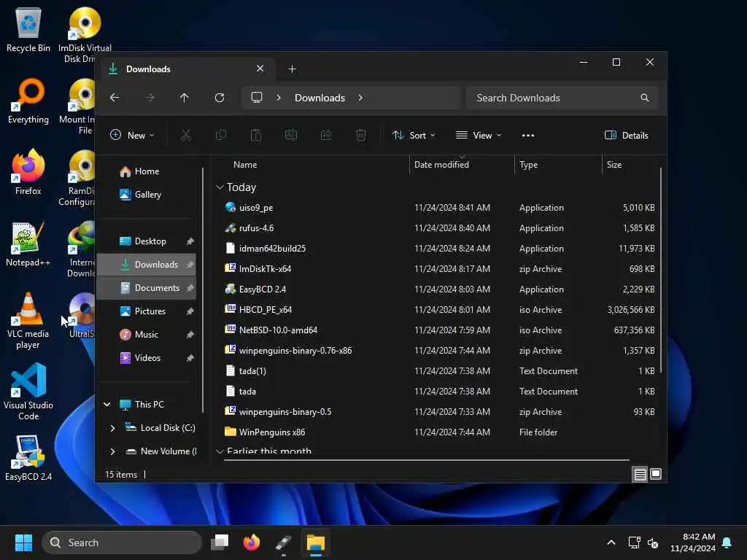Open Home in the navigation pane
The height and width of the screenshot is (560, 747).
coord(147,171)
